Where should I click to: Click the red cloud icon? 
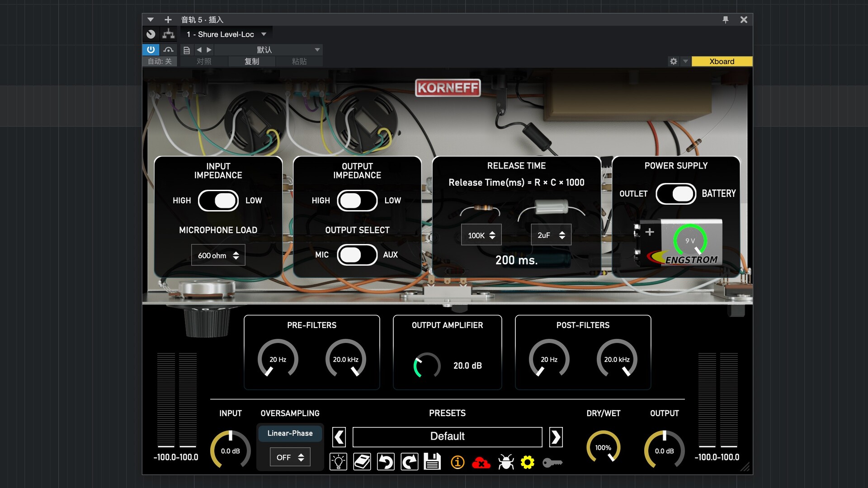coord(481,463)
